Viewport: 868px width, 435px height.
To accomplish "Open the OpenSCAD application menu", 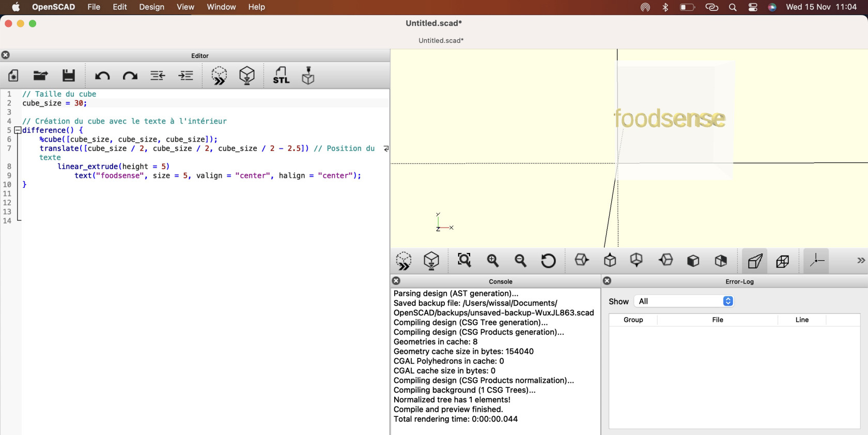I will (x=54, y=7).
